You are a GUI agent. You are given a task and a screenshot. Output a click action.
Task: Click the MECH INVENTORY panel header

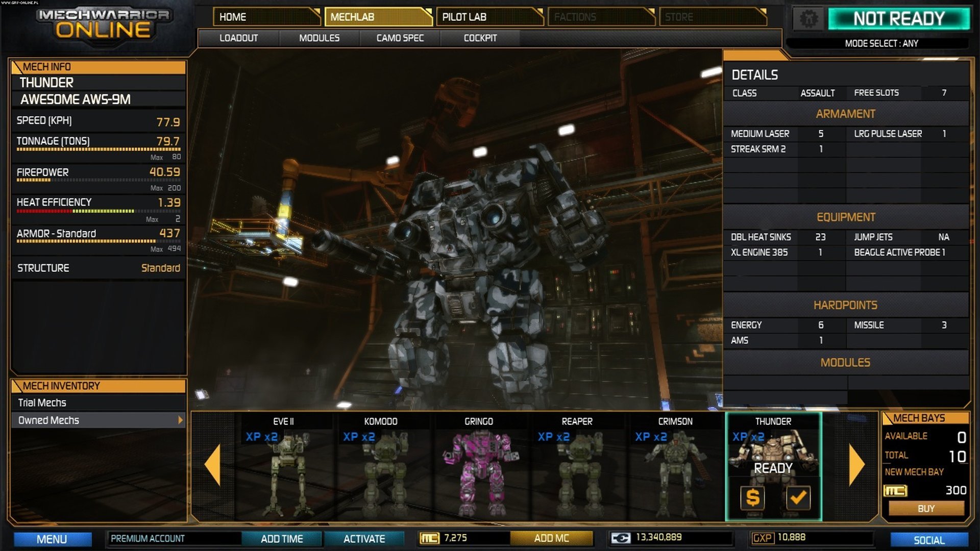click(x=99, y=386)
